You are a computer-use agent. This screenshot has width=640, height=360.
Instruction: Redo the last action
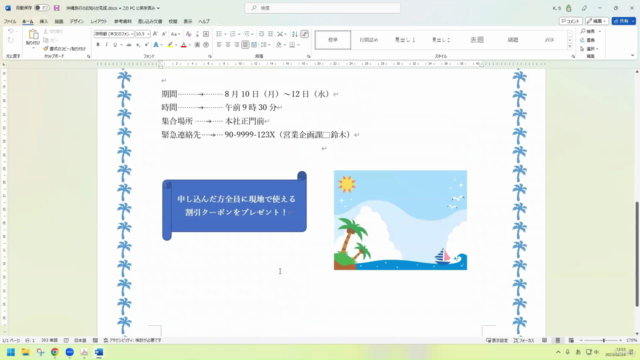coord(11,40)
